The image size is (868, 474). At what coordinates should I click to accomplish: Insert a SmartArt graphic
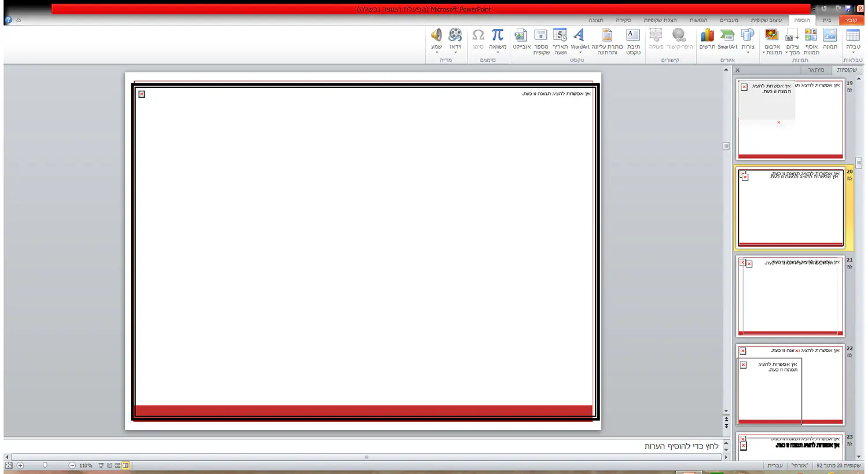(727, 40)
